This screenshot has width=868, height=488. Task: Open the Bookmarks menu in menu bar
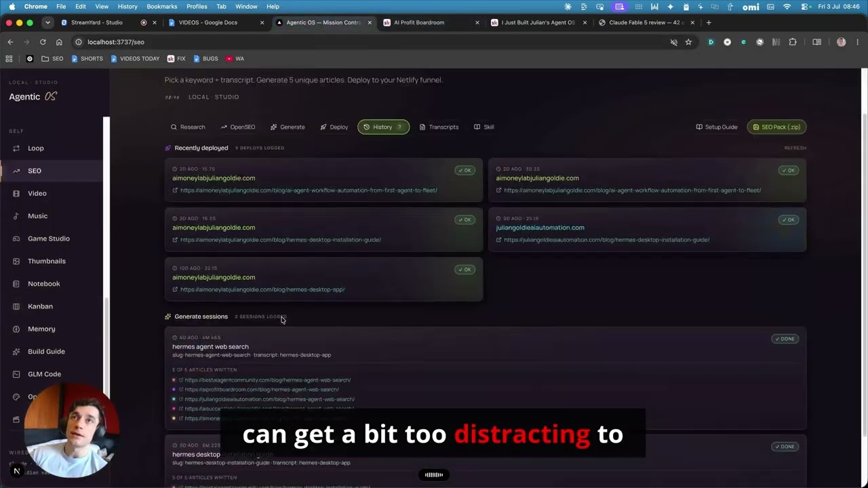point(161,7)
